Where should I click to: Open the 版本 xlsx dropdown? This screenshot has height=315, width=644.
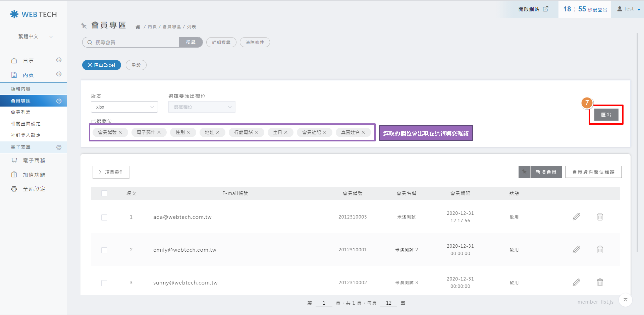coord(124,107)
